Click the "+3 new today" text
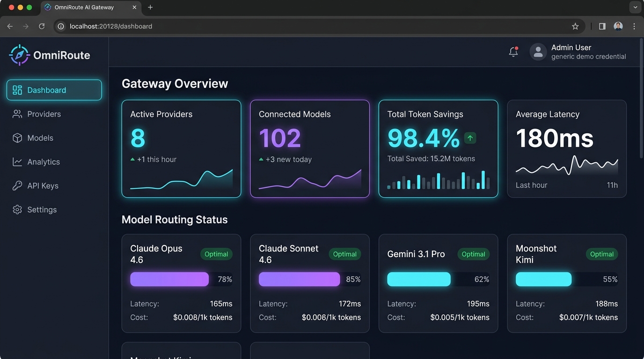The image size is (644, 359). click(289, 159)
